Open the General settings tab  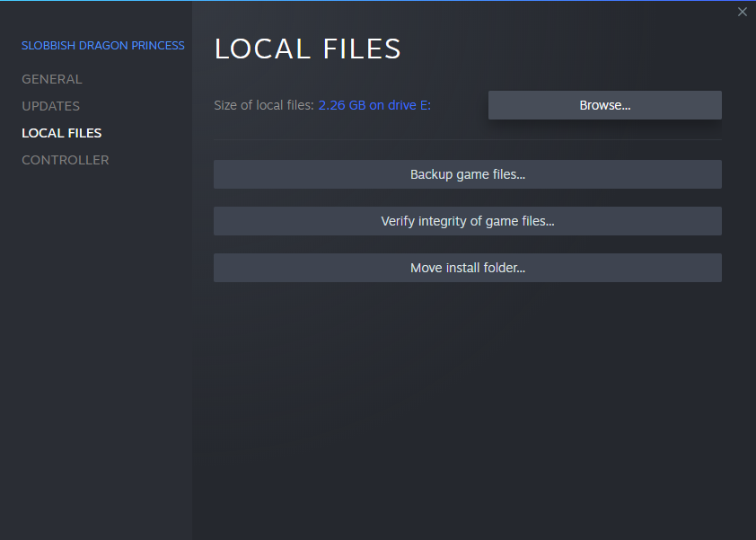point(52,79)
